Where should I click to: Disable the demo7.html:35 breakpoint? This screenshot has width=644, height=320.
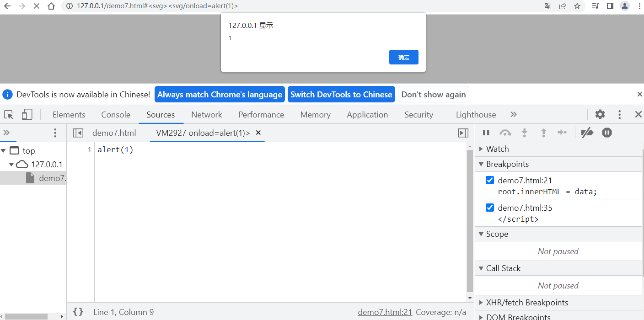[x=490, y=208]
